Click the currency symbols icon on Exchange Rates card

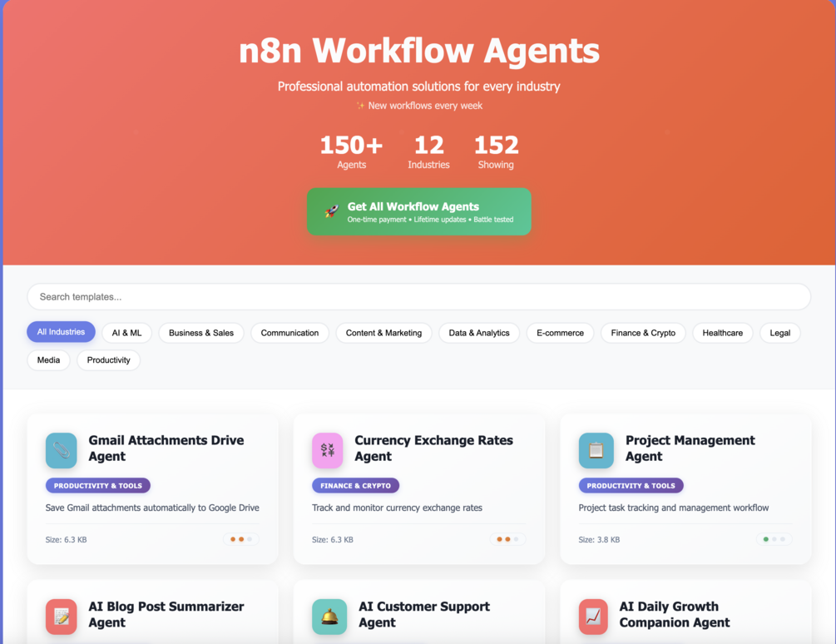328,450
